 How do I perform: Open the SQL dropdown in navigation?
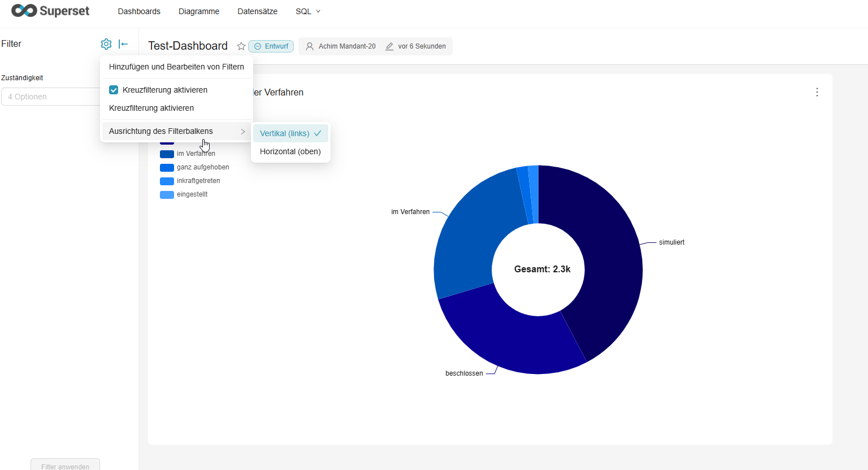coord(307,11)
